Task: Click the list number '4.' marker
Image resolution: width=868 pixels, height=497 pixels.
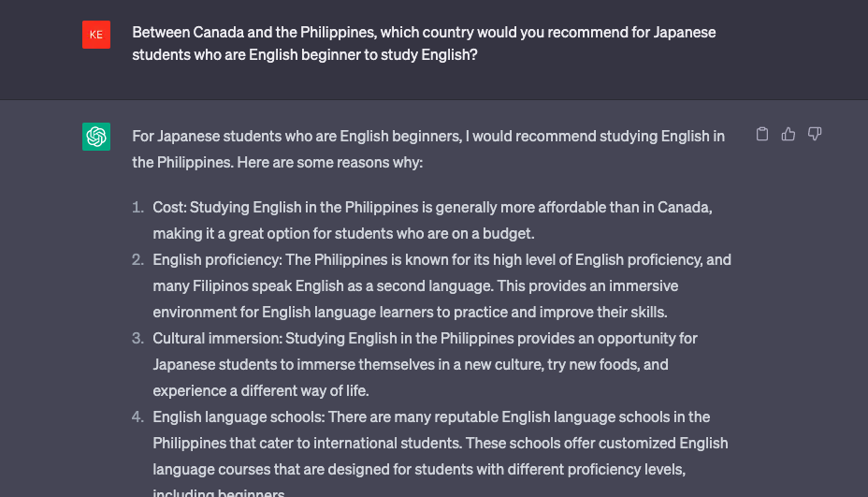Action: point(137,417)
